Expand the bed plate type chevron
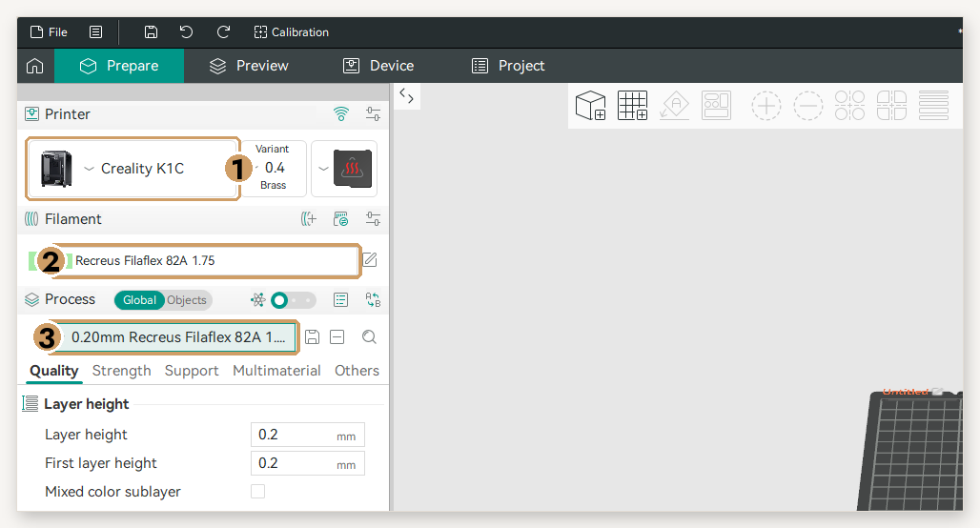 (x=323, y=169)
